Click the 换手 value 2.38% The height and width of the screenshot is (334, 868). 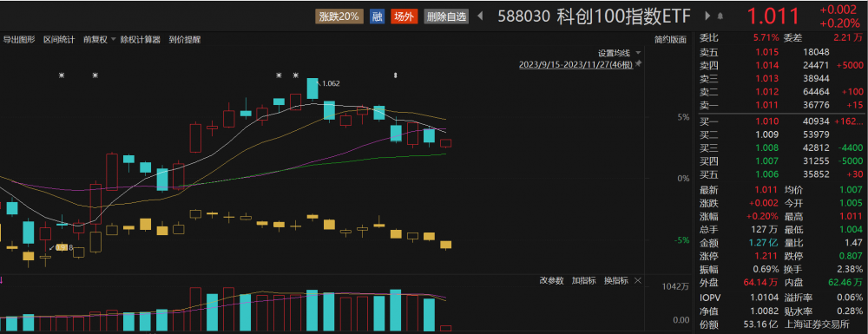[849, 269]
